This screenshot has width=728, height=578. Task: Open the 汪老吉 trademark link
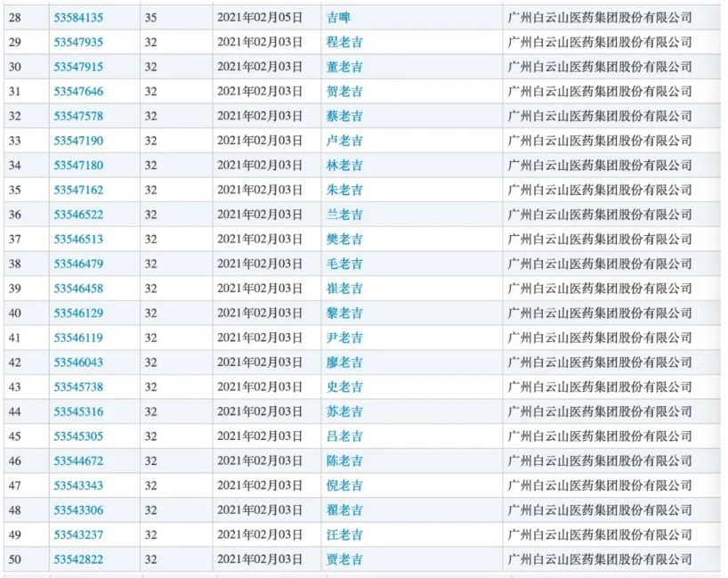pos(344,534)
